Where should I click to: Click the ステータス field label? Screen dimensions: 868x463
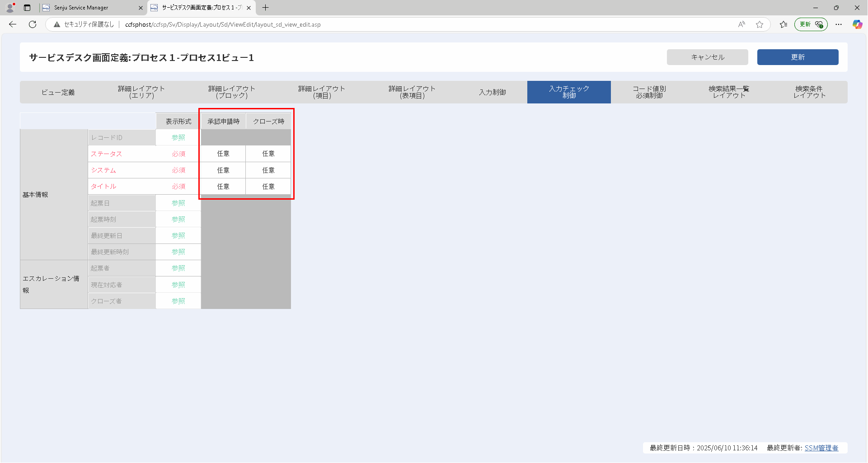tap(106, 154)
